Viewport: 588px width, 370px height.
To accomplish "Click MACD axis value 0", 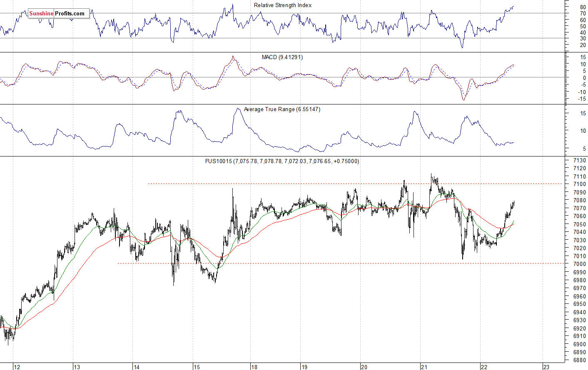I will [x=584, y=78].
